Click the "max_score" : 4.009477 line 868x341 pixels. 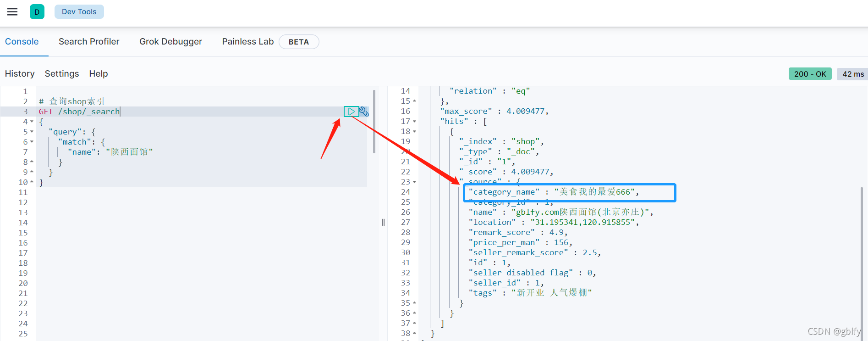coord(494,111)
